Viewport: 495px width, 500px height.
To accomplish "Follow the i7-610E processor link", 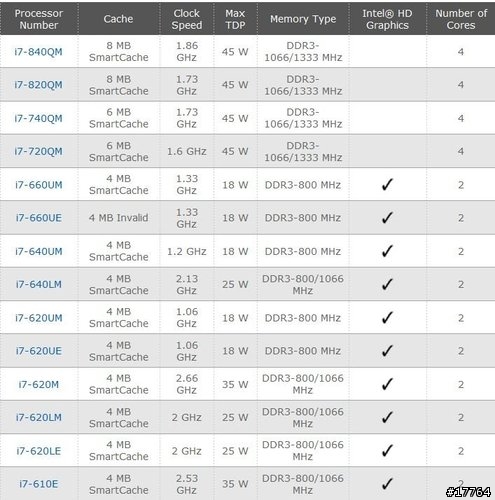I will coord(39,484).
